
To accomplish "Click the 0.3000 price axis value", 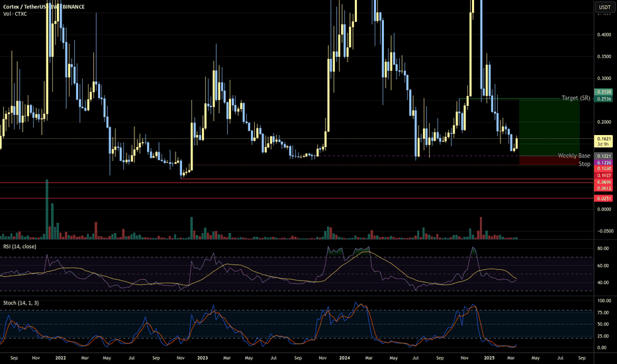I will tap(604, 78).
